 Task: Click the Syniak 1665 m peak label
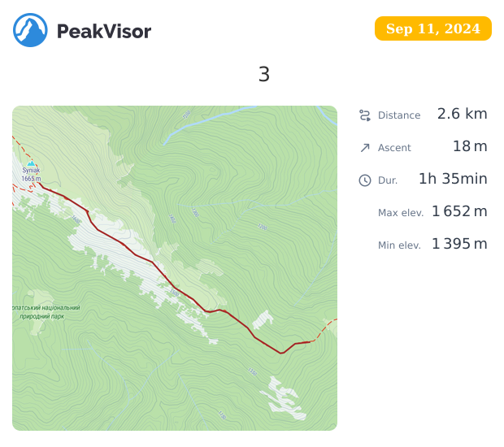31,175
